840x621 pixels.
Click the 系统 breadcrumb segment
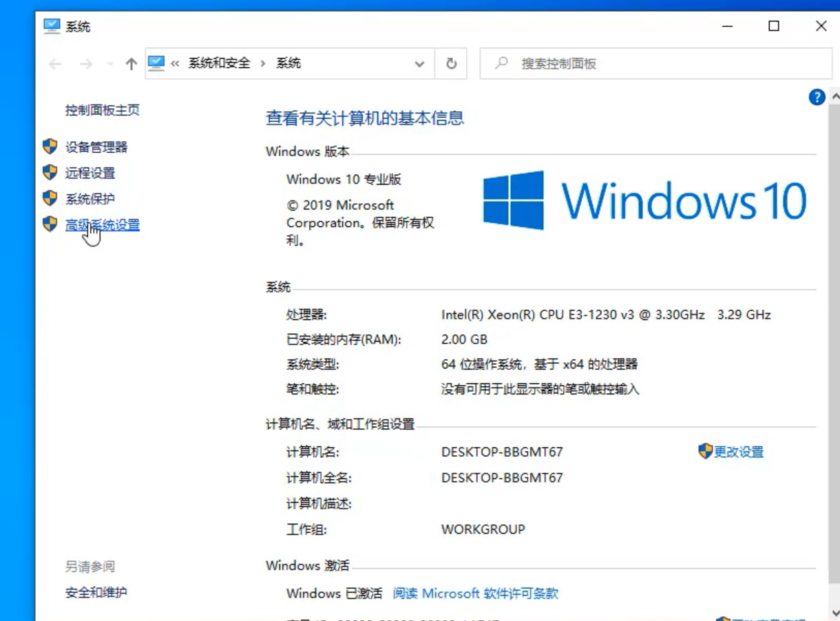(288, 63)
